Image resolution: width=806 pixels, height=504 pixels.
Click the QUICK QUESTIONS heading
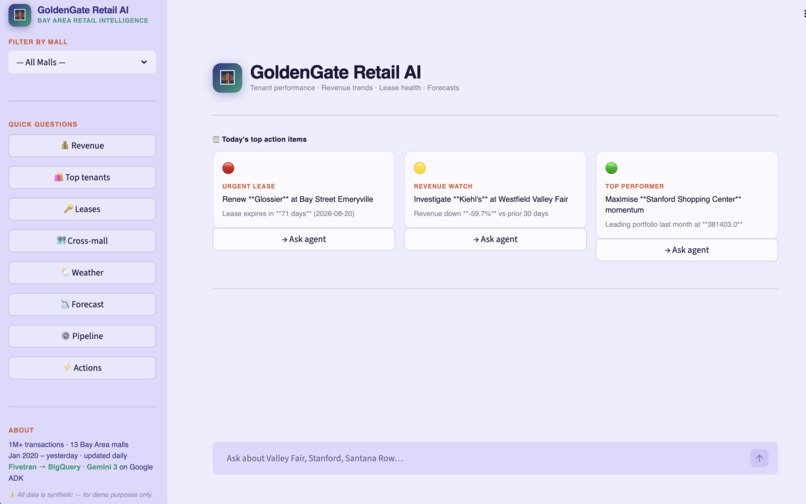coord(43,124)
